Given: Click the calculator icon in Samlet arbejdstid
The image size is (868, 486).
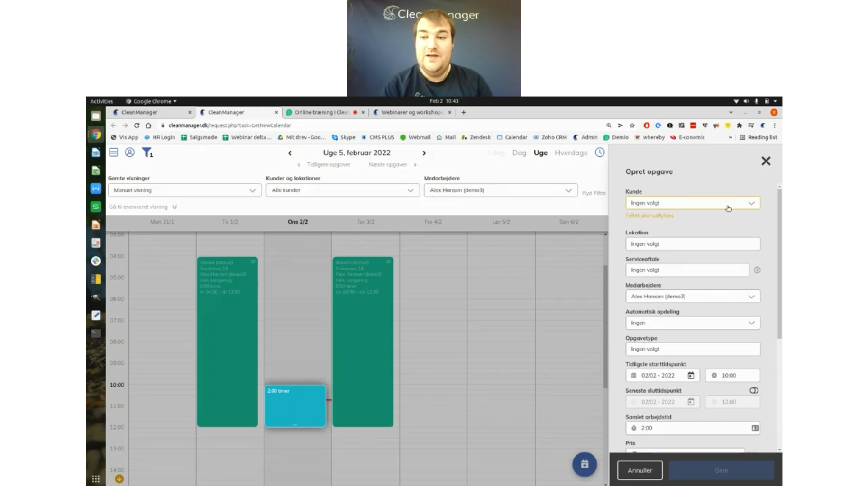Looking at the screenshot, I should coord(755,428).
